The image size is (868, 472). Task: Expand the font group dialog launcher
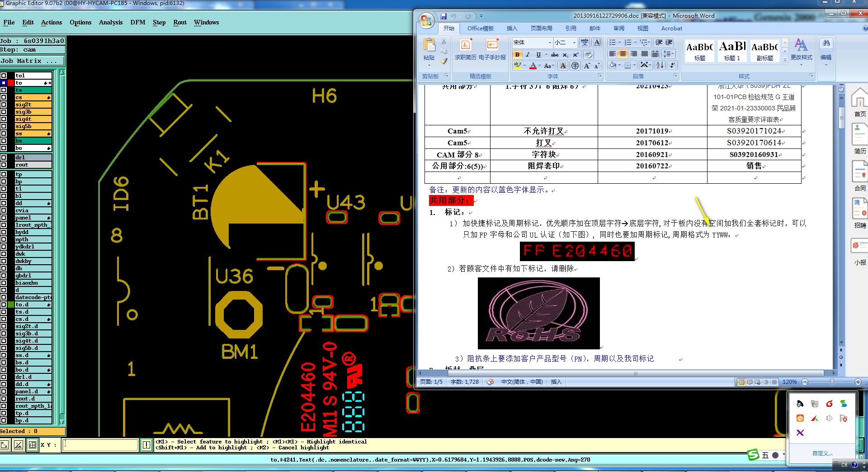(600, 76)
